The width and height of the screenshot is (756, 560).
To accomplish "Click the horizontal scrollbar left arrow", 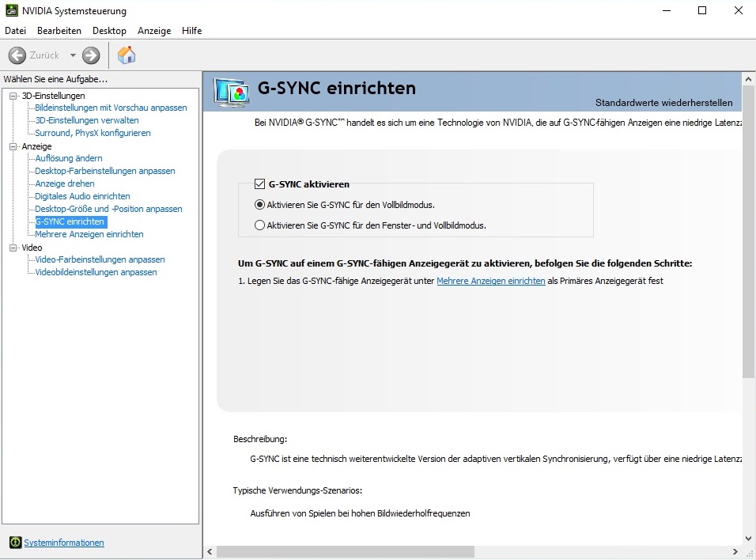I will (x=210, y=551).
